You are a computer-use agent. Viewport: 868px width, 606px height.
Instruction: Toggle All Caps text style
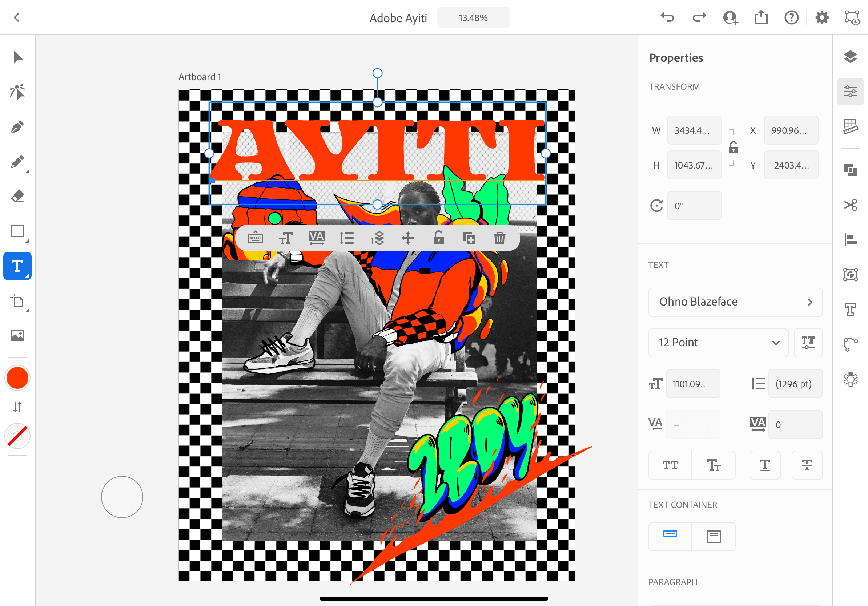tap(670, 465)
